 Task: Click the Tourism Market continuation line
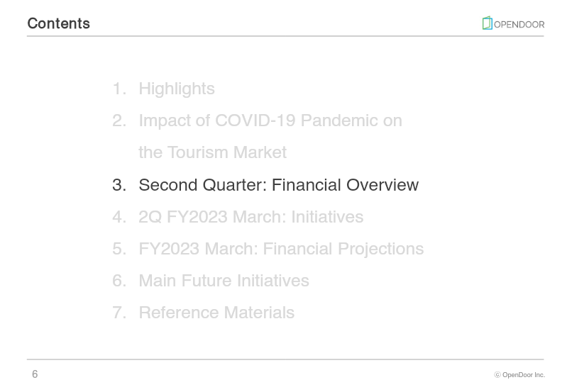pyautogui.click(x=213, y=152)
